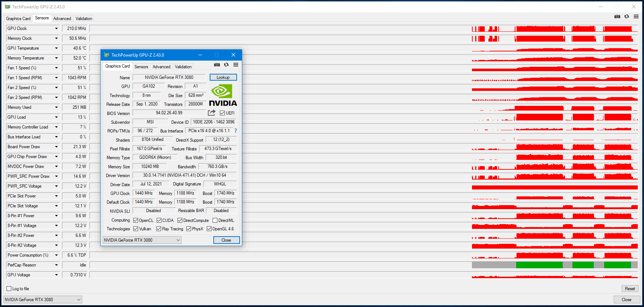
Task: Open Validation tab in the back window
Action: [x=84, y=19]
